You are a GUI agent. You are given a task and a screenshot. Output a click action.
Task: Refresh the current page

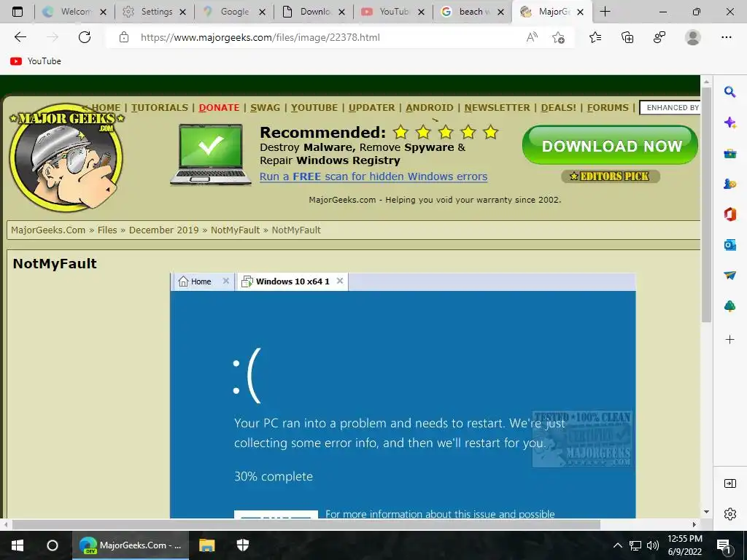point(85,37)
